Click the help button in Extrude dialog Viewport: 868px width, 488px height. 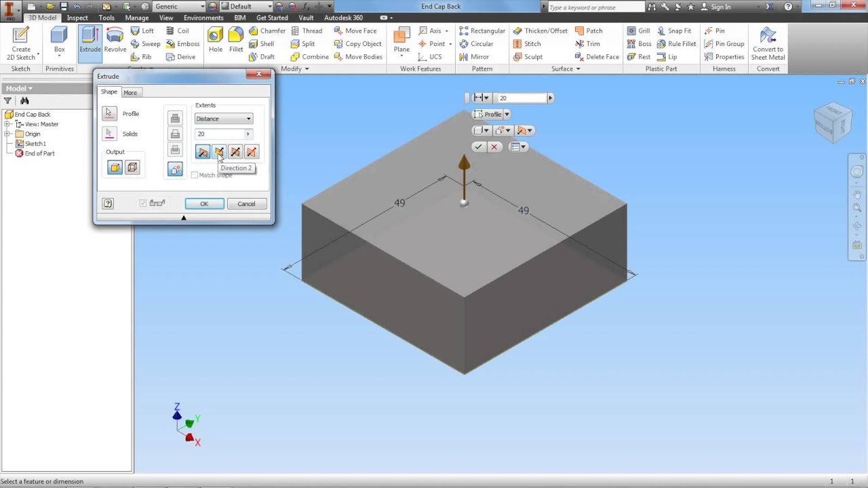(x=108, y=203)
